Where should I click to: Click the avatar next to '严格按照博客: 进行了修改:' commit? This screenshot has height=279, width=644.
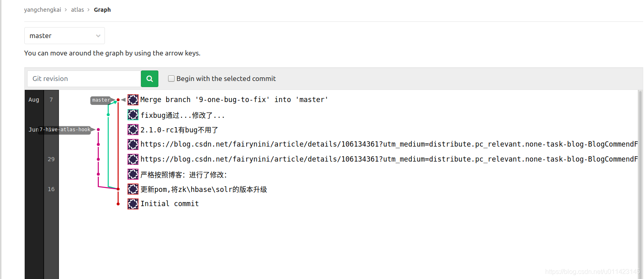133,174
